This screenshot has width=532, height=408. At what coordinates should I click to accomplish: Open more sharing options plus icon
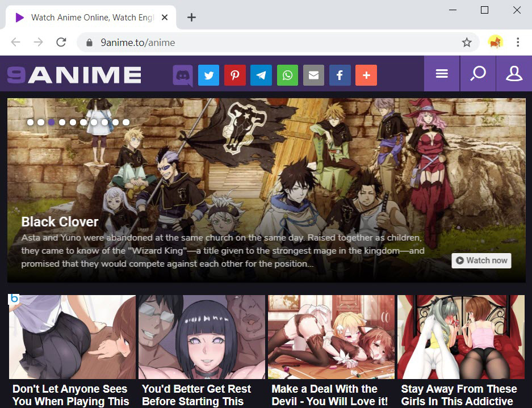(366, 75)
